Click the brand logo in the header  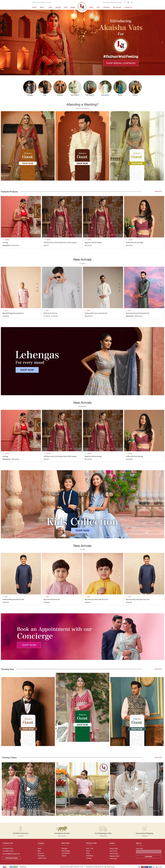(x=82, y=6)
